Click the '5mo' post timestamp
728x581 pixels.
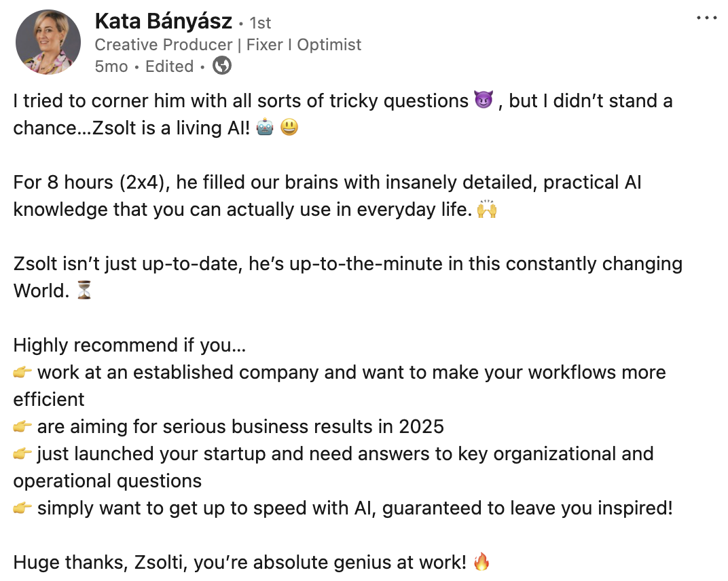pyautogui.click(x=111, y=67)
